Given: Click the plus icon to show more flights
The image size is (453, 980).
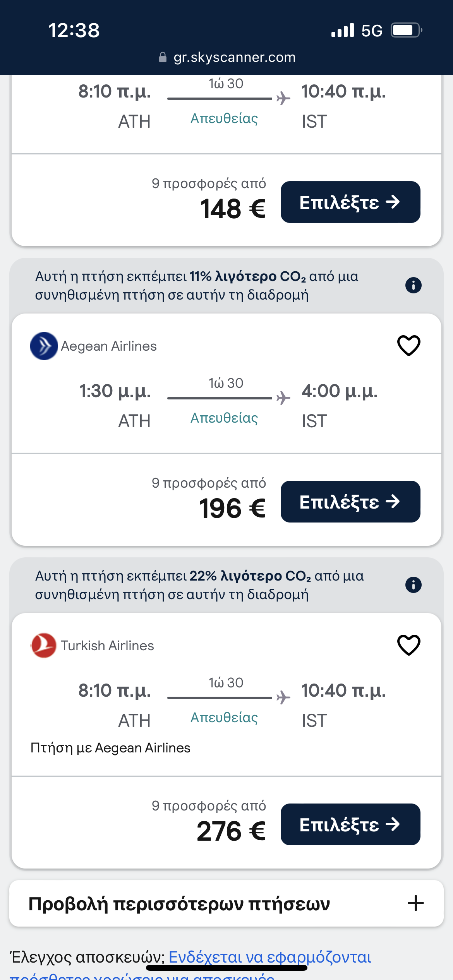Looking at the screenshot, I should tap(415, 903).
